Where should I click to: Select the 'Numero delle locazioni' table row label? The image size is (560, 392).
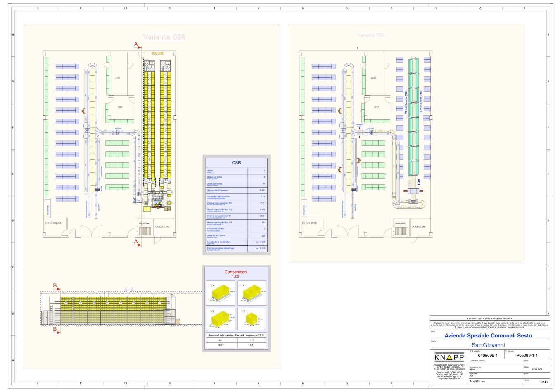click(218, 190)
